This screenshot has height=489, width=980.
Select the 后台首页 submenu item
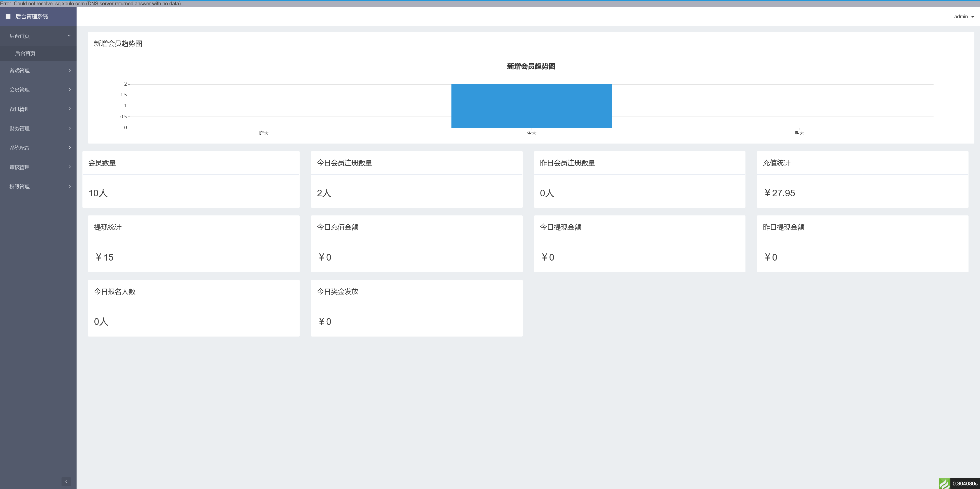pyautogui.click(x=38, y=53)
